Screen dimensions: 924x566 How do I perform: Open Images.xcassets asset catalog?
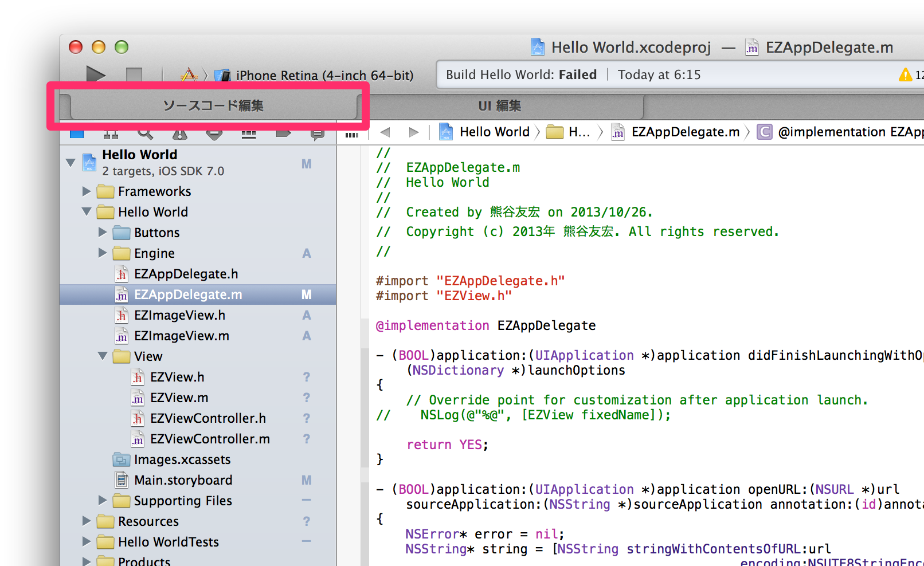[x=198, y=459]
